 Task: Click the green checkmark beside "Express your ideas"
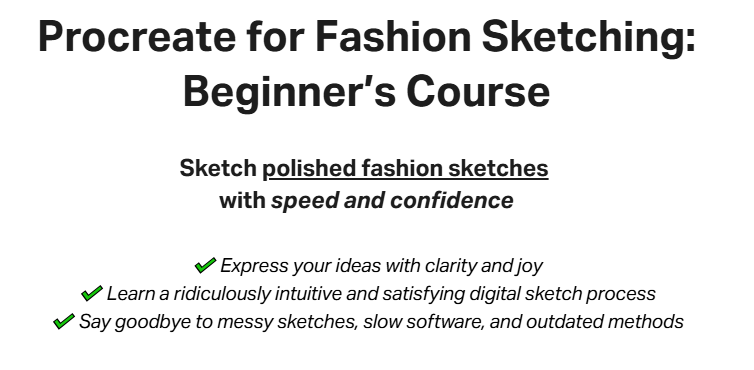205,265
